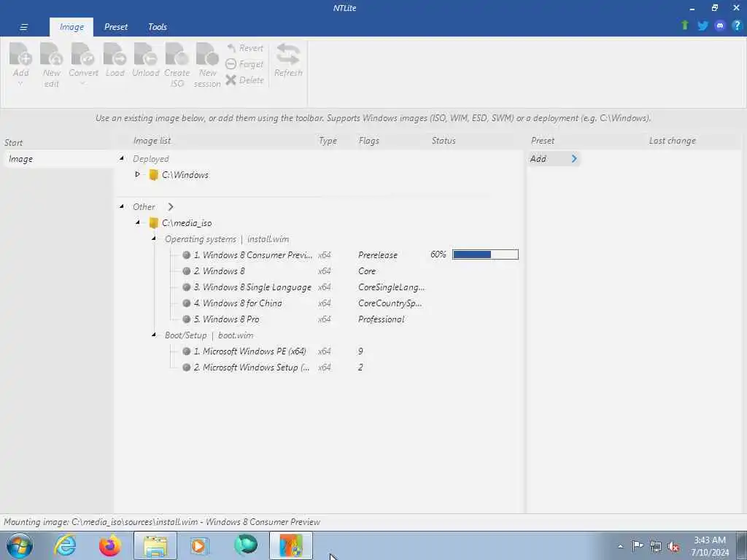Show hidden tray icons arrow

click(620, 546)
